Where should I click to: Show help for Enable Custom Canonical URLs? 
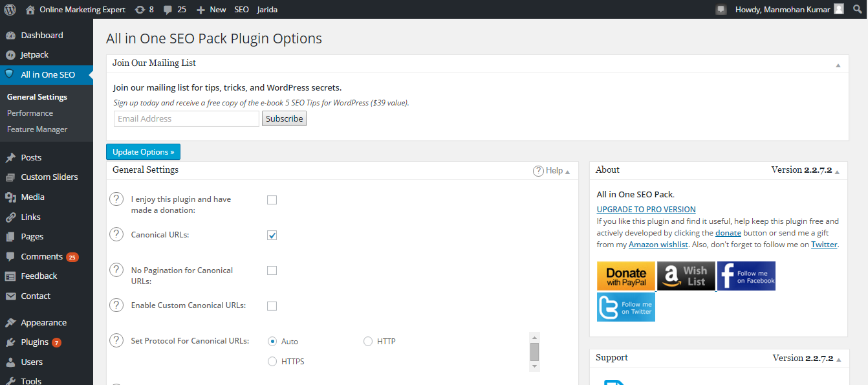116,305
